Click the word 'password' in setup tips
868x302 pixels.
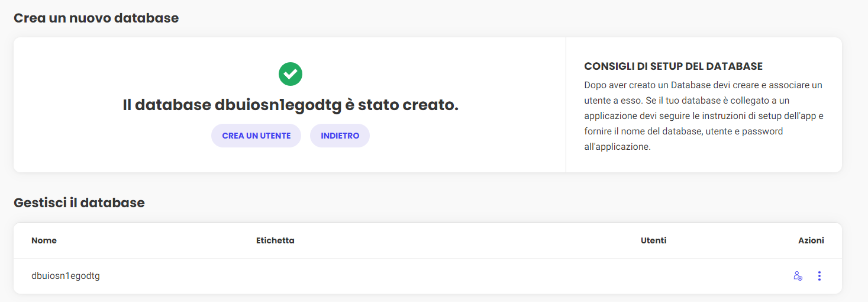click(763, 131)
